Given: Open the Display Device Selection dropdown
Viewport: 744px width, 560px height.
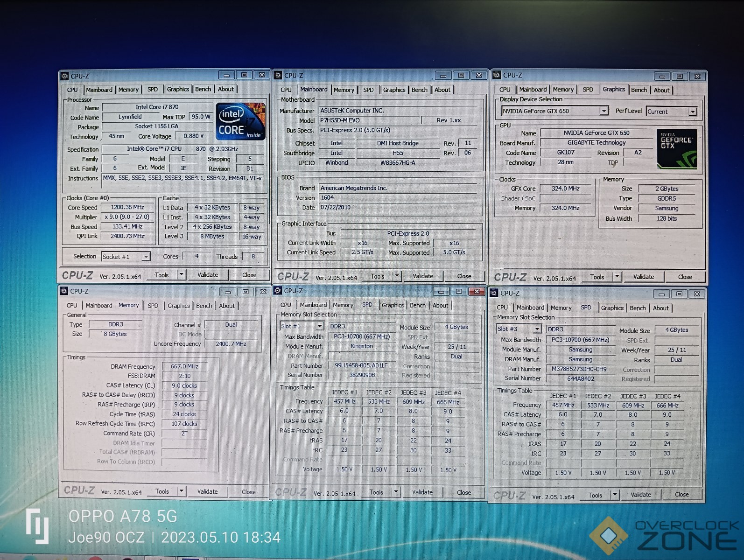Looking at the screenshot, I should pyautogui.click(x=604, y=111).
